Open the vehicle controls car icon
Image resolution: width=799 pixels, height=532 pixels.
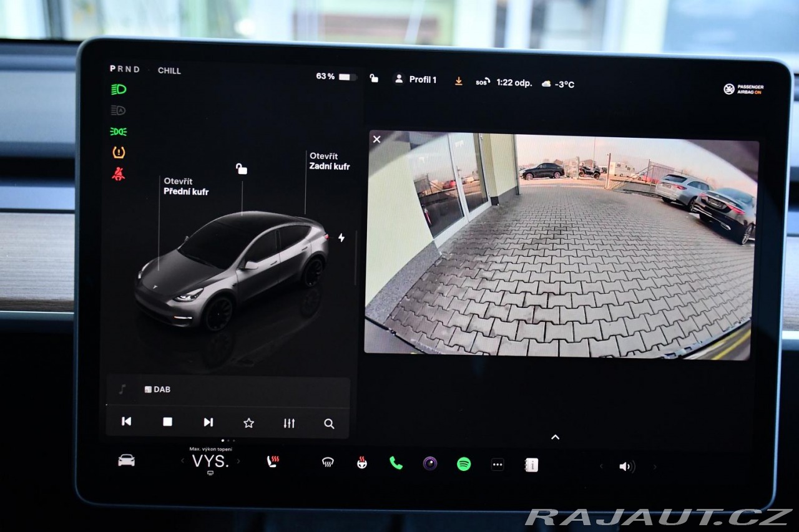click(x=126, y=461)
